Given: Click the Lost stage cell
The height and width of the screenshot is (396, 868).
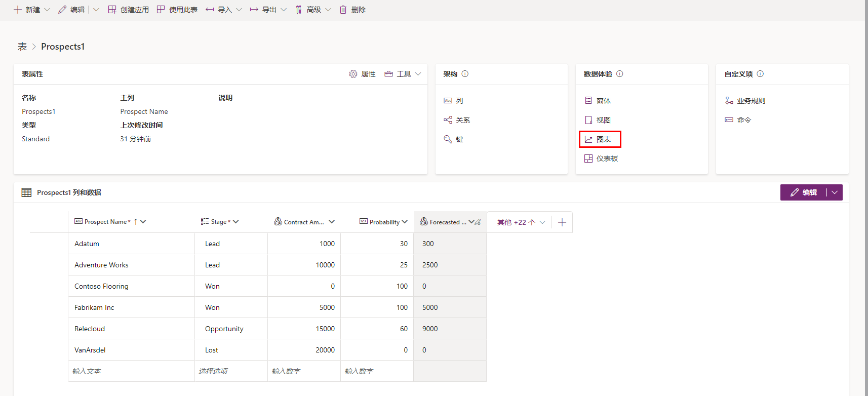Looking at the screenshot, I should tap(231, 350).
